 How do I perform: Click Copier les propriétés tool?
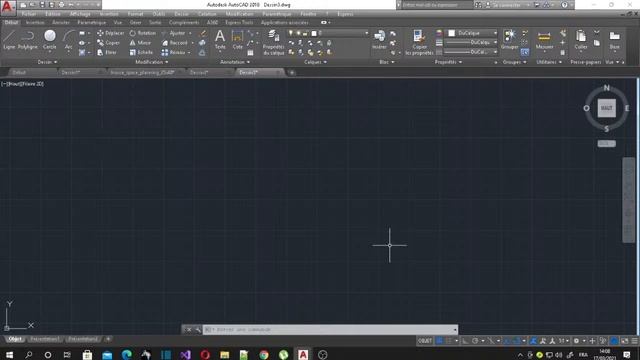coord(419,42)
